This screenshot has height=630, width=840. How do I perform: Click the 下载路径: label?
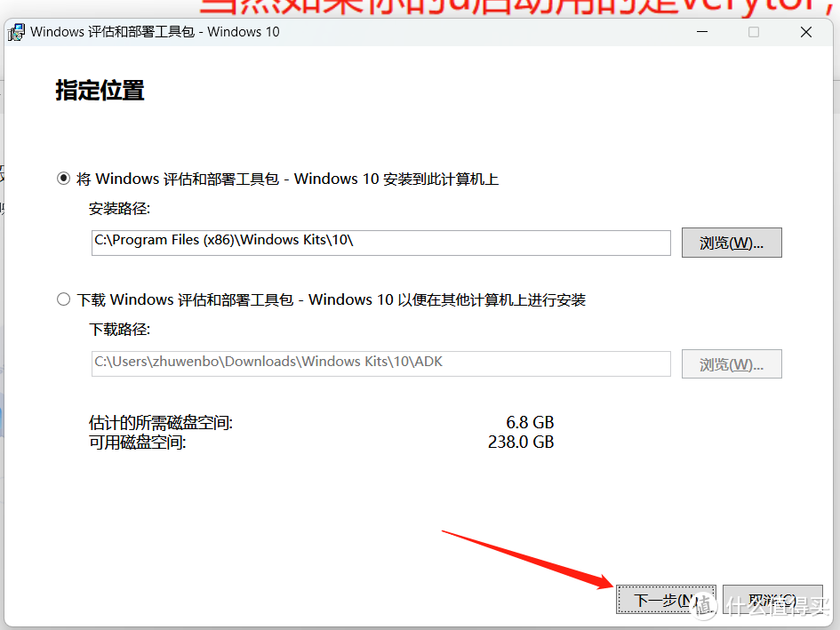click(119, 330)
